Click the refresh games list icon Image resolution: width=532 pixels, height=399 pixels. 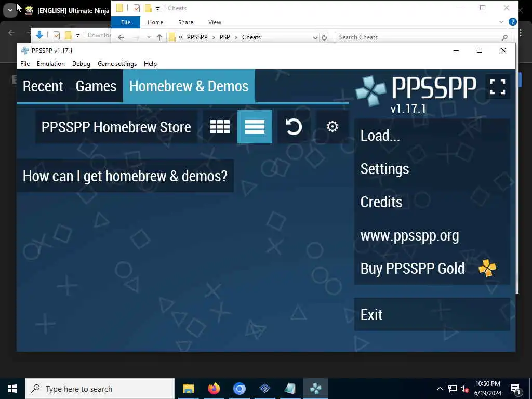294,127
